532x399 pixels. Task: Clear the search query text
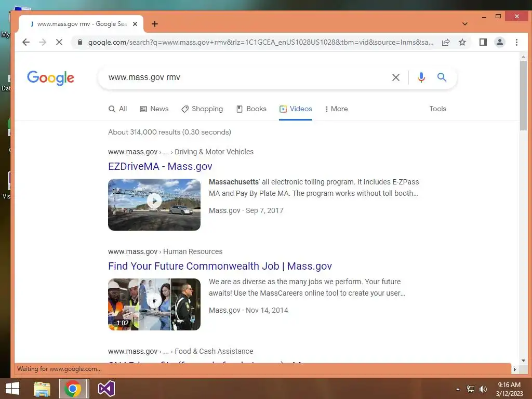[x=395, y=77]
